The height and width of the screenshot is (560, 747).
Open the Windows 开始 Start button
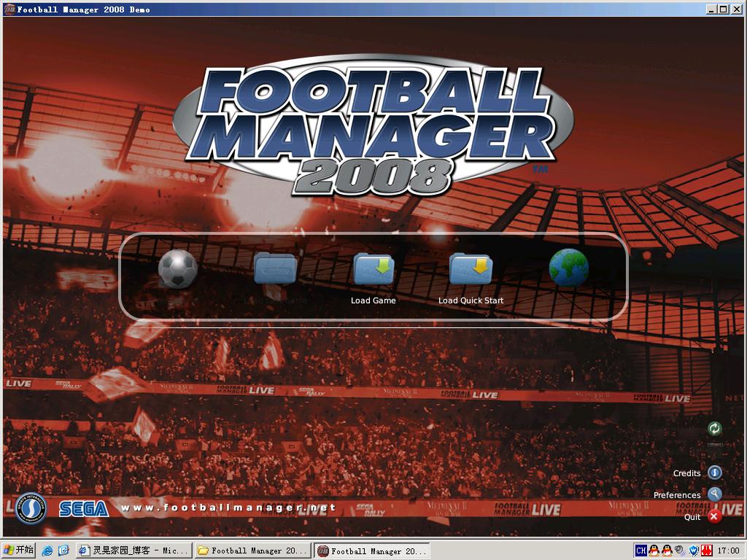click(18, 551)
